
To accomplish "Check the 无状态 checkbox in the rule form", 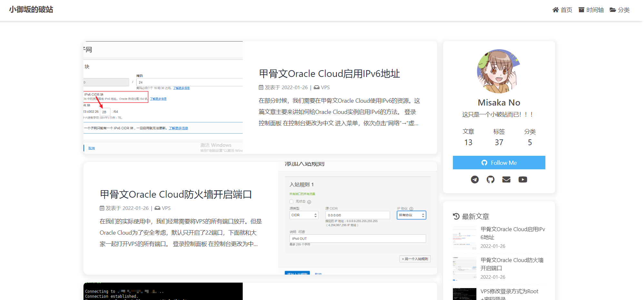I will click(291, 201).
